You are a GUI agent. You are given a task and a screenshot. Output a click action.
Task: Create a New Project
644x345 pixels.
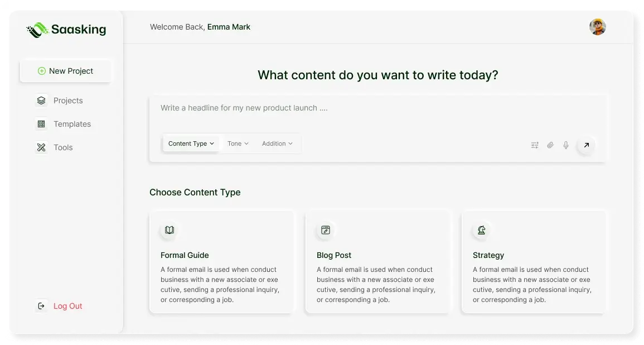point(65,71)
